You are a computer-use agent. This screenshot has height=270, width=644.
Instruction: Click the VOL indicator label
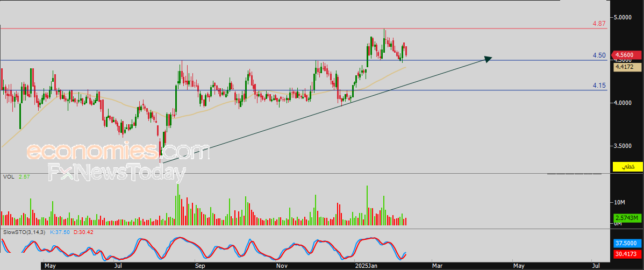[8, 177]
